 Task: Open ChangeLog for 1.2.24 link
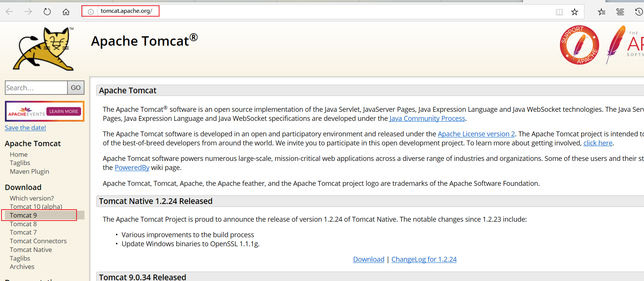click(x=424, y=259)
